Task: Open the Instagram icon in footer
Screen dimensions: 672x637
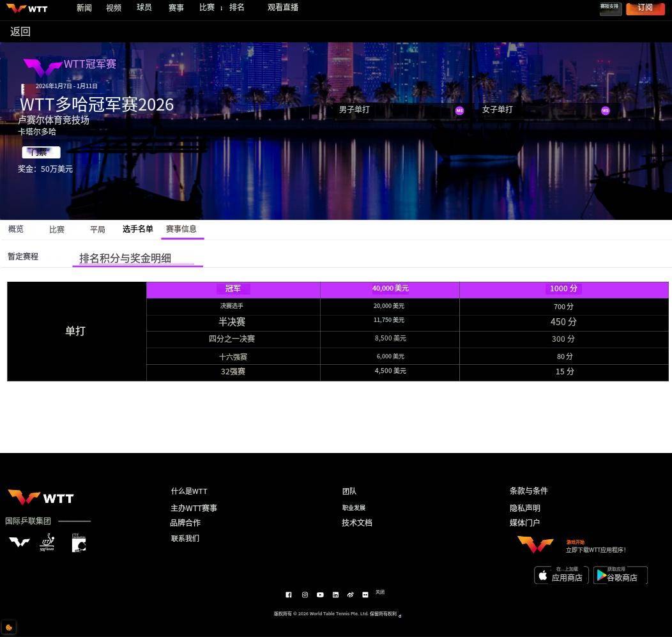Action: pos(305,595)
